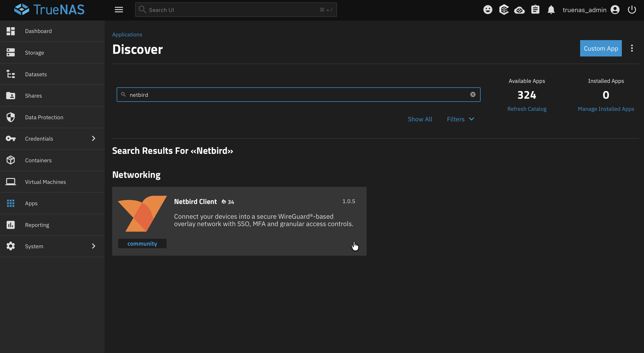Open the alerts bell icon
The width and height of the screenshot is (644, 353).
tap(551, 10)
